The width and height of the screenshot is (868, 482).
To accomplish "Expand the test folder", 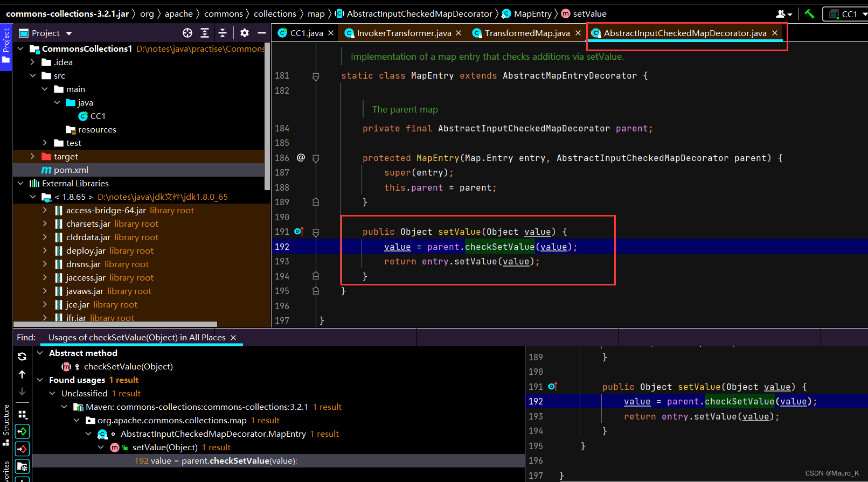I will [x=45, y=143].
